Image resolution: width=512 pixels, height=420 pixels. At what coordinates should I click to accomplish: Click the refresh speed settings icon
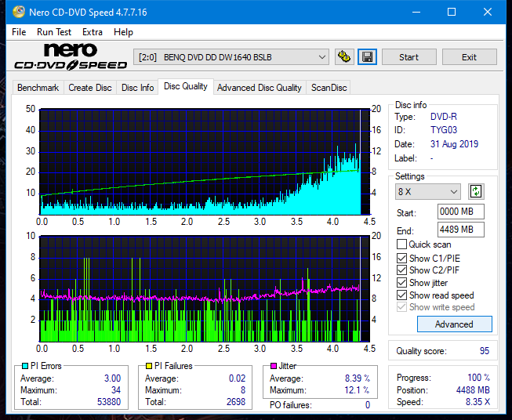(476, 191)
